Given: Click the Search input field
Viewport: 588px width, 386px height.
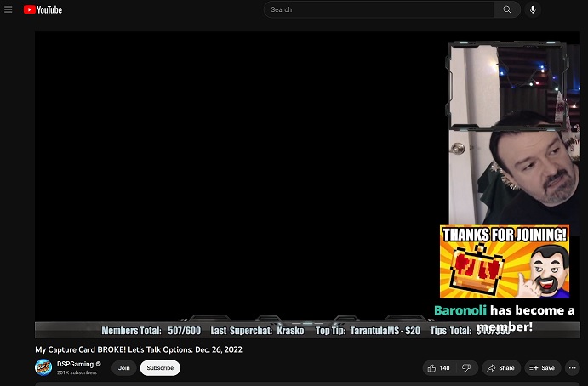Looking at the screenshot, I should point(379,9).
